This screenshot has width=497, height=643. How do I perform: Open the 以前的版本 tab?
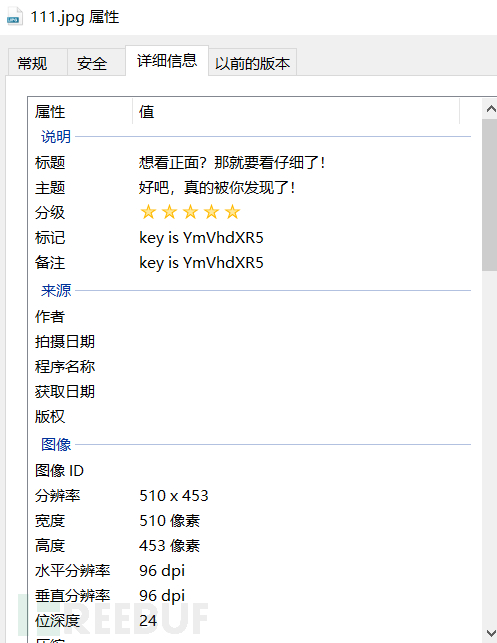pyautogui.click(x=253, y=63)
